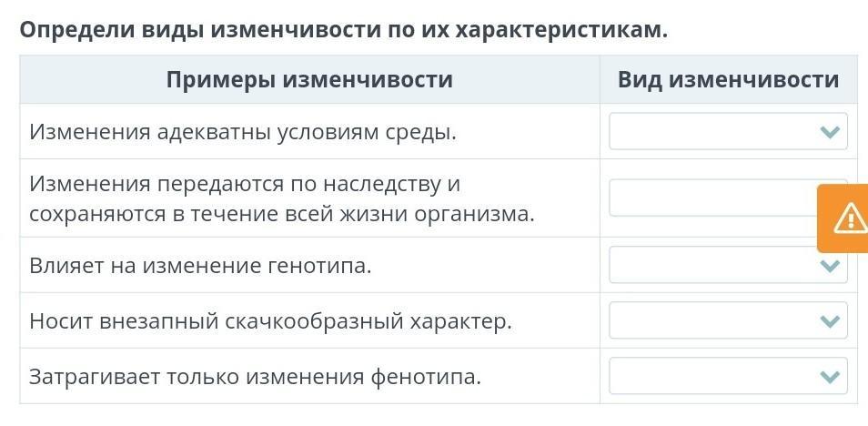This screenshot has height=426, width=868.
Task: Click the 'Вид изменчивости' column header
Action: tap(728, 80)
